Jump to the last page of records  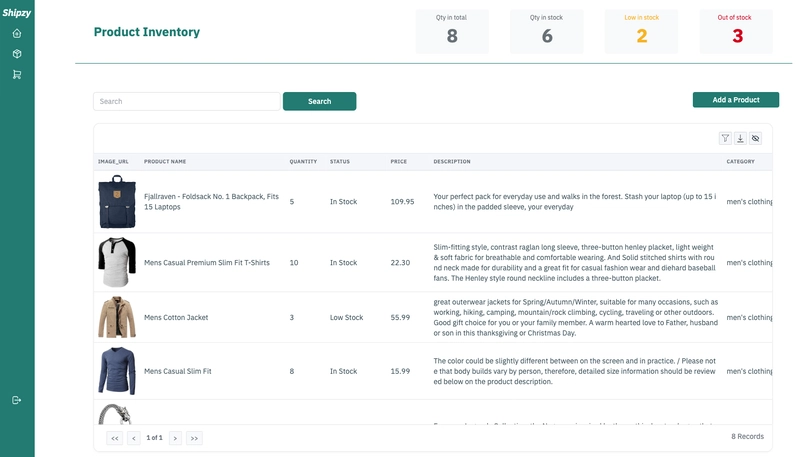click(194, 438)
